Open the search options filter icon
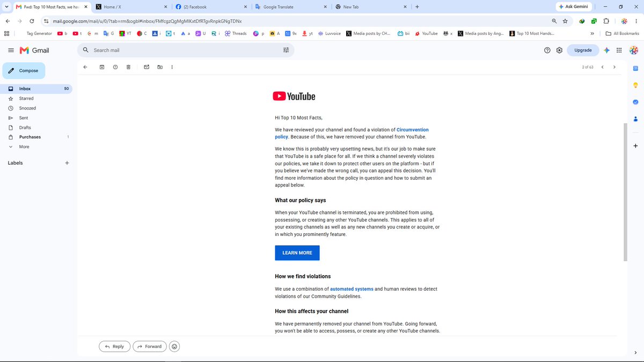644x362 pixels. tap(286, 50)
